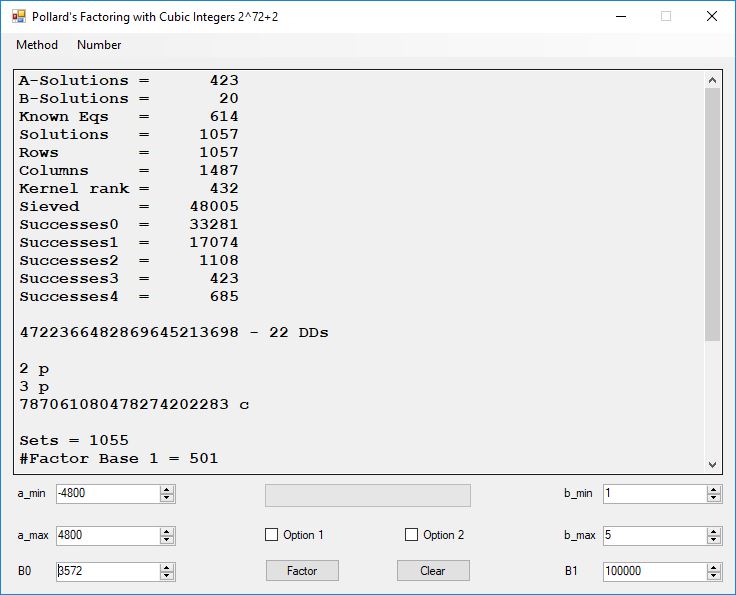Click into the a_min input field
Viewport: 736px width, 595px height.
(x=107, y=494)
